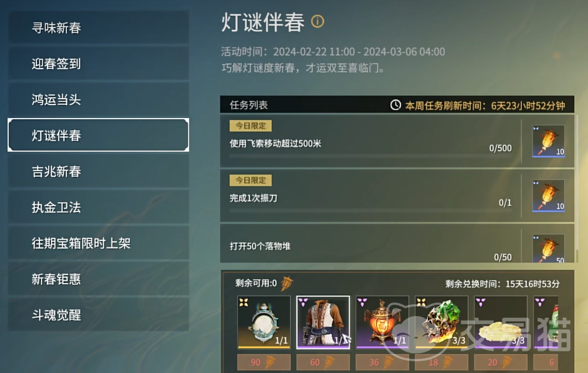Image resolution: width=588 pixels, height=373 pixels.
Task: Exchange mirror item for 90 lanterns
Action: click(x=264, y=362)
